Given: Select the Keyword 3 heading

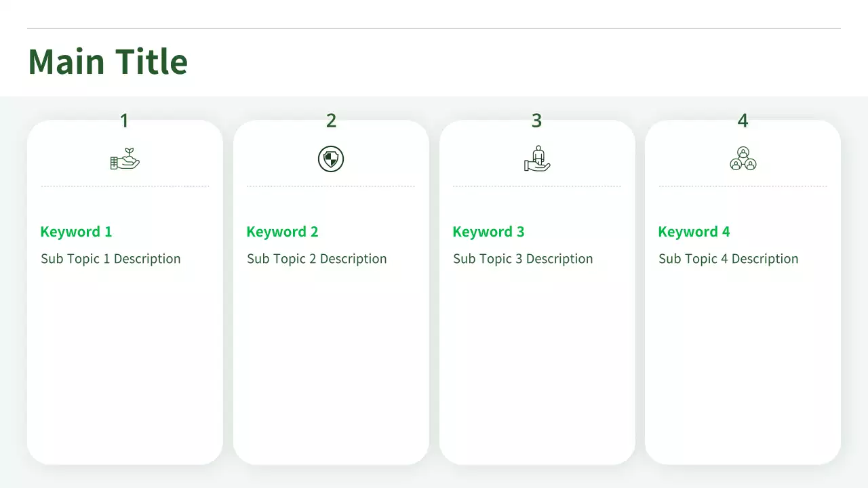Looking at the screenshot, I should point(488,232).
